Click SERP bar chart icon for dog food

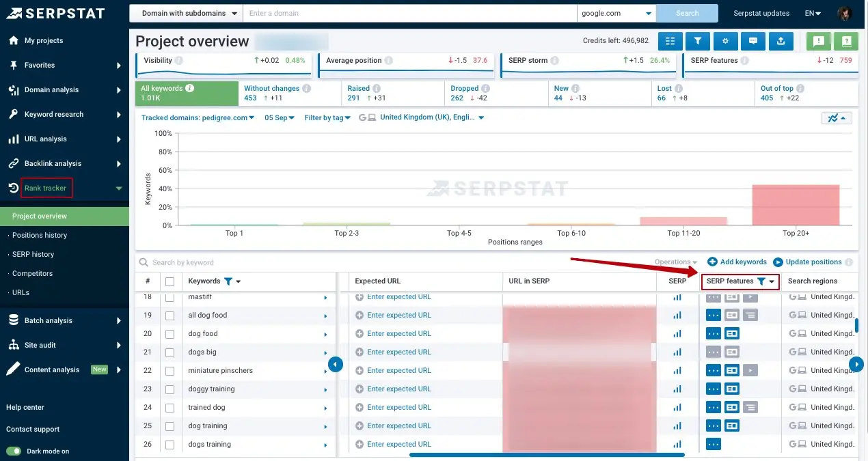(x=677, y=334)
